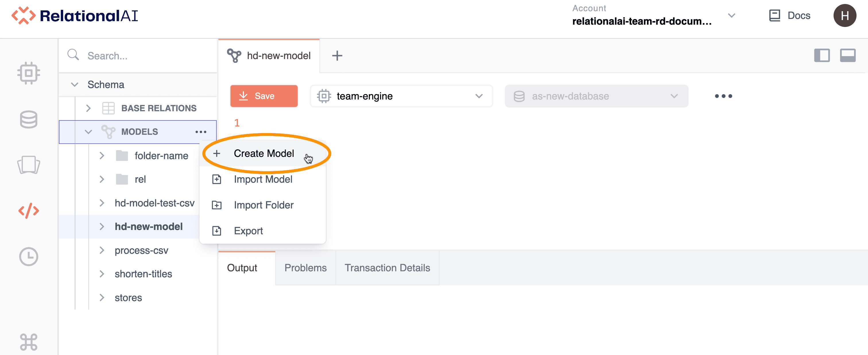Select Create Model from context menu

[263, 153]
